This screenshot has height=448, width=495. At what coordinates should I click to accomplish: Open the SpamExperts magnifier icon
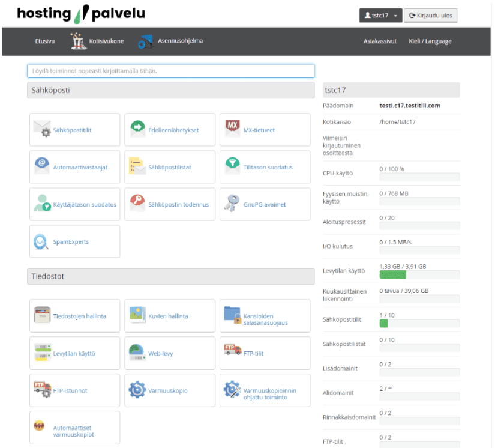pos(41,241)
